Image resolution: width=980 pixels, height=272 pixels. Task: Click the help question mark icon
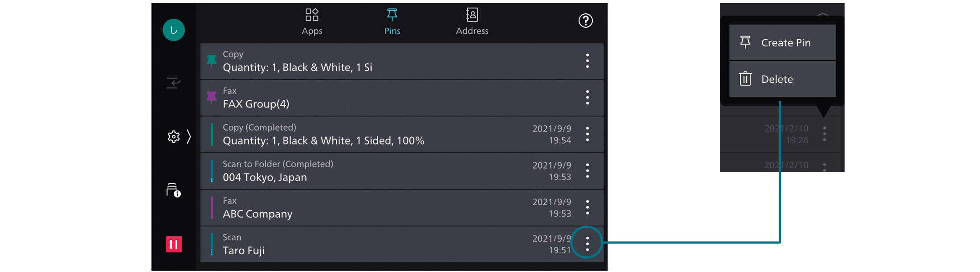(585, 21)
